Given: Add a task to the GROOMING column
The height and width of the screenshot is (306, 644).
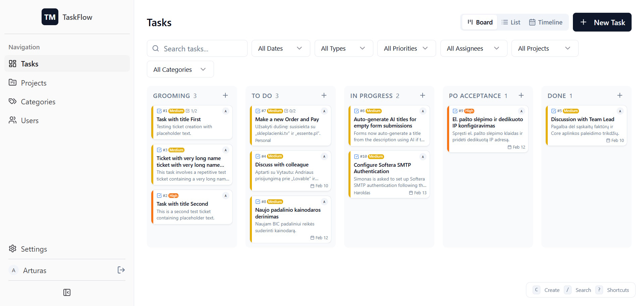Looking at the screenshot, I should [x=225, y=95].
